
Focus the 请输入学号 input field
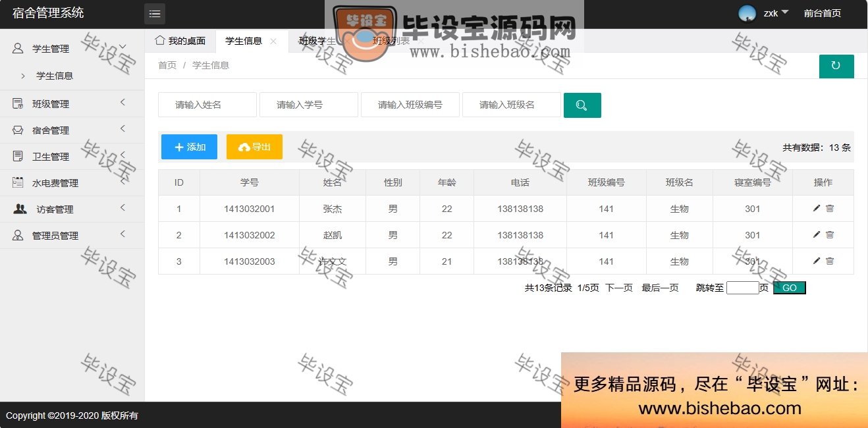click(309, 105)
